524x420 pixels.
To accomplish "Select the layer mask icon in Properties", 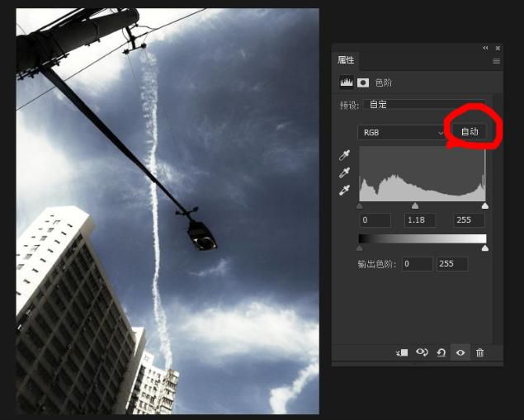I will pyautogui.click(x=363, y=83).
